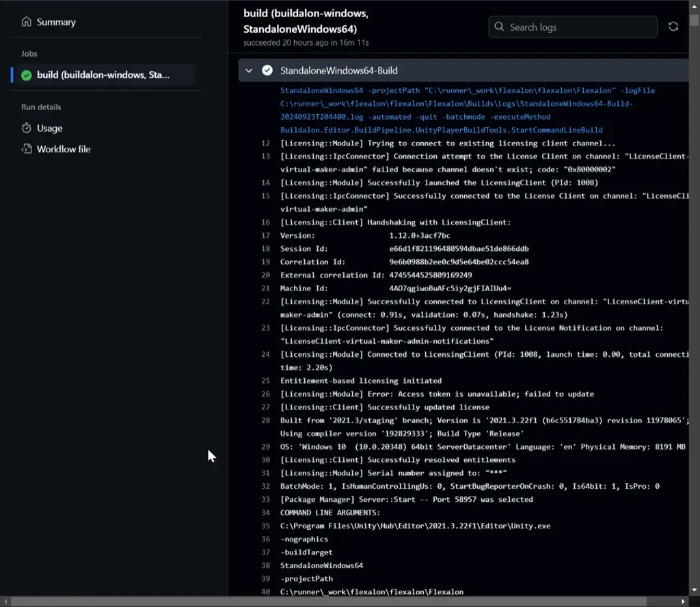This screenshot has width=700, height=607.
Task: Click the Workflow file code icon
Action: pos(27,148)
